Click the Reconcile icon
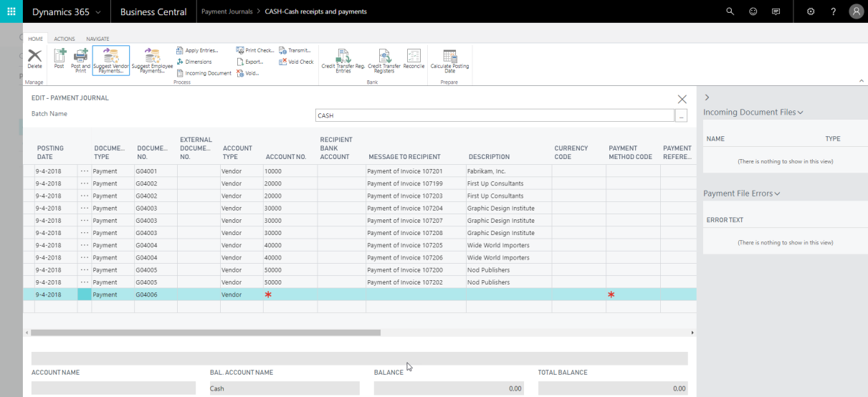The width and height of the screenshot is (868, 397). coord(414,59)
